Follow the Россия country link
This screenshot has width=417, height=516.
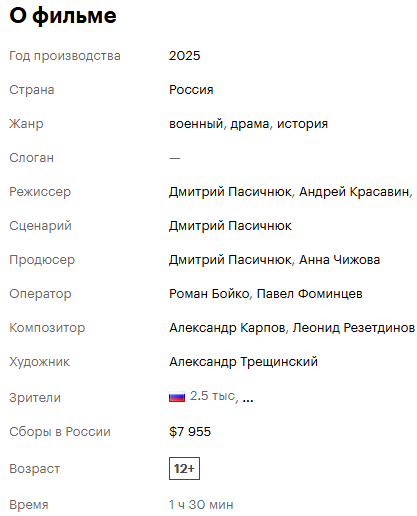191,90
